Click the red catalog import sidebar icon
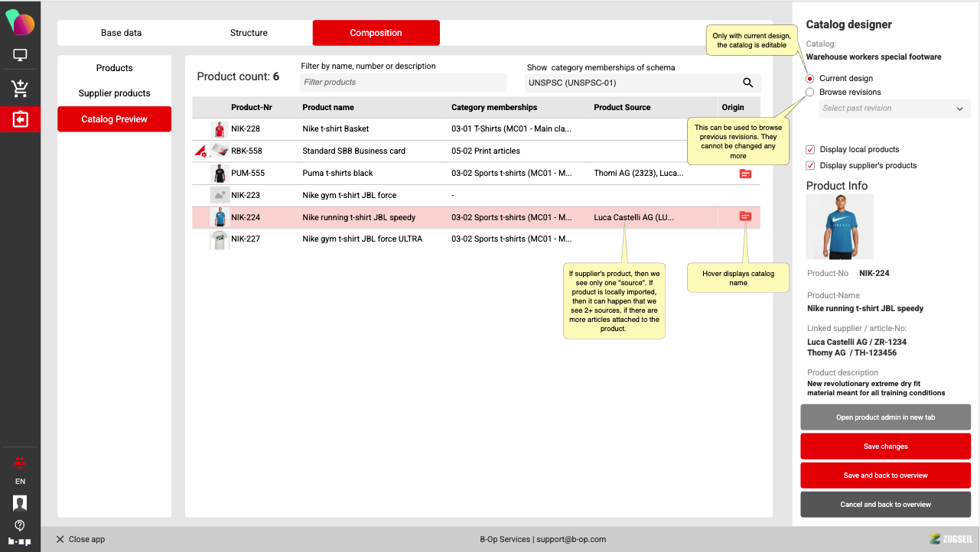 [x=20, y=119]
